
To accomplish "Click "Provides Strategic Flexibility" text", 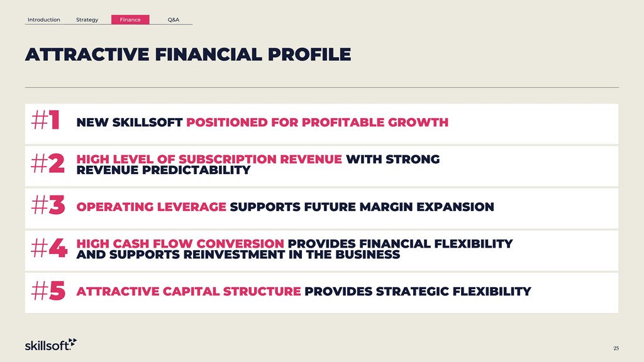I will [418, 292].
